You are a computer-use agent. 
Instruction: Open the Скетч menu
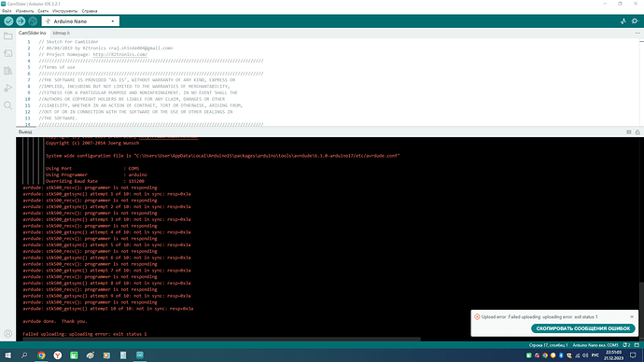[x=43, y=11]
